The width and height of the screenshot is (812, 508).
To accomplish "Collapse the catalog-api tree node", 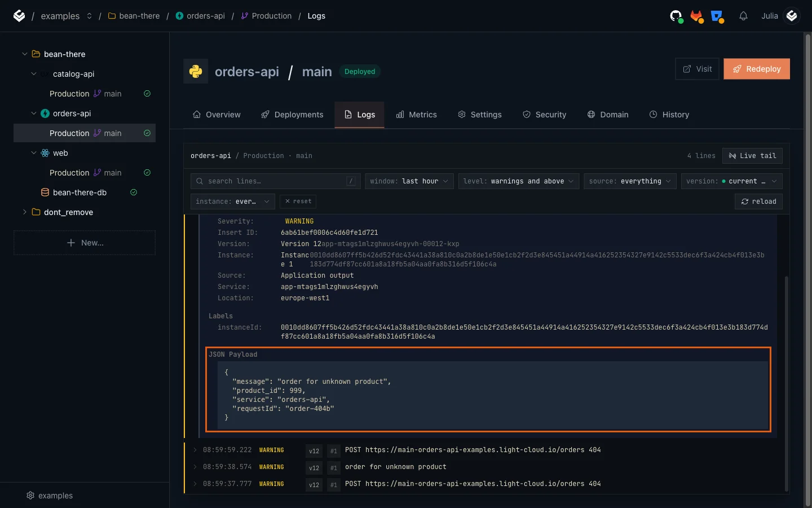I will point(34,74).
